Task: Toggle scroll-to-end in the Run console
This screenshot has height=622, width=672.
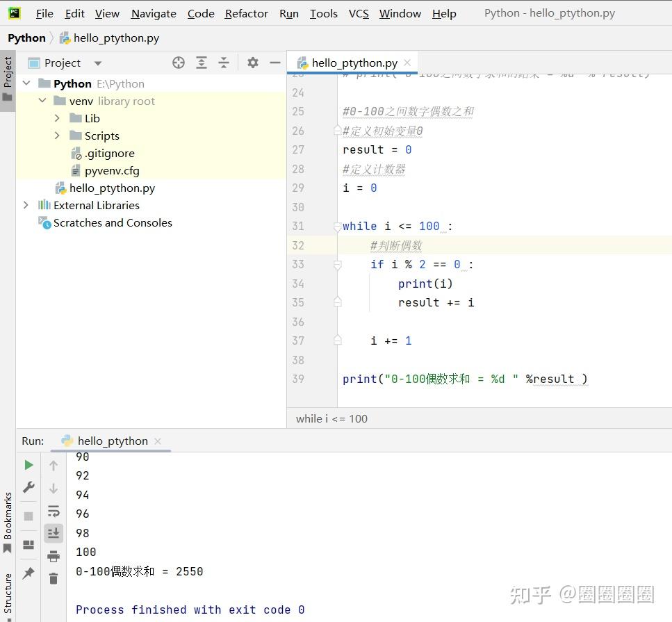Action: [x=54, y=532]
